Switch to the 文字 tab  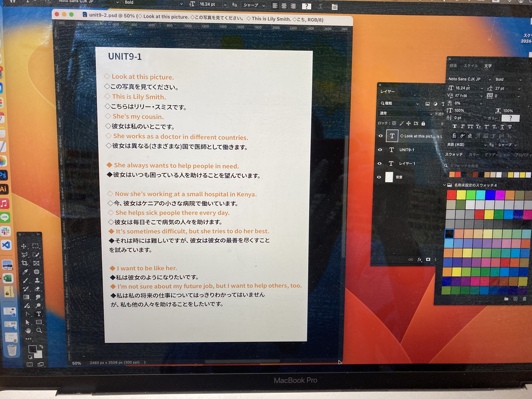[x=488, y=66]
